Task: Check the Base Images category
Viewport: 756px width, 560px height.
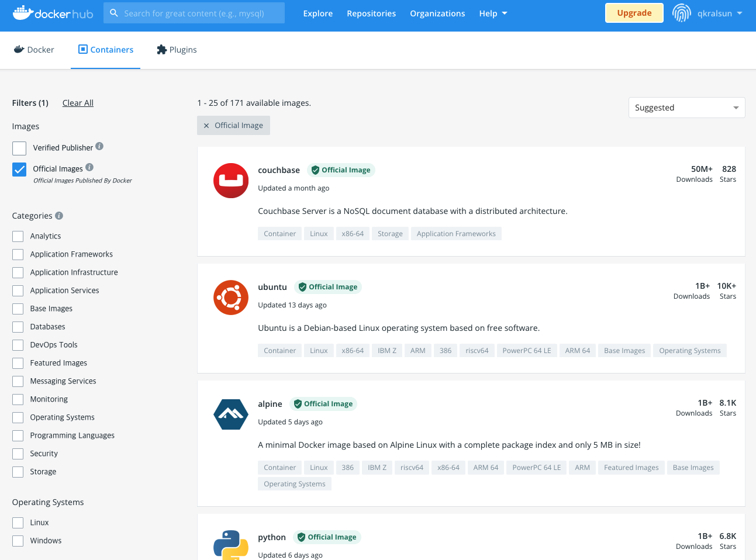Action: pyautogui.click(x=18, y=309)
